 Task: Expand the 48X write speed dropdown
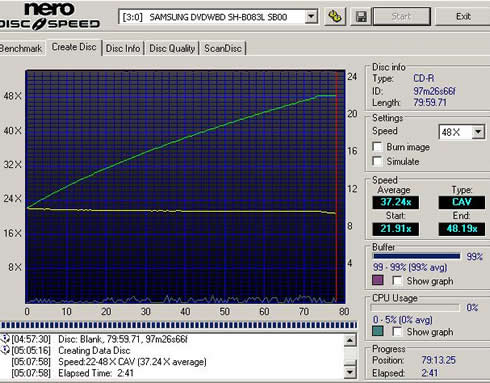pyautogui.click(x=478, y=132)
